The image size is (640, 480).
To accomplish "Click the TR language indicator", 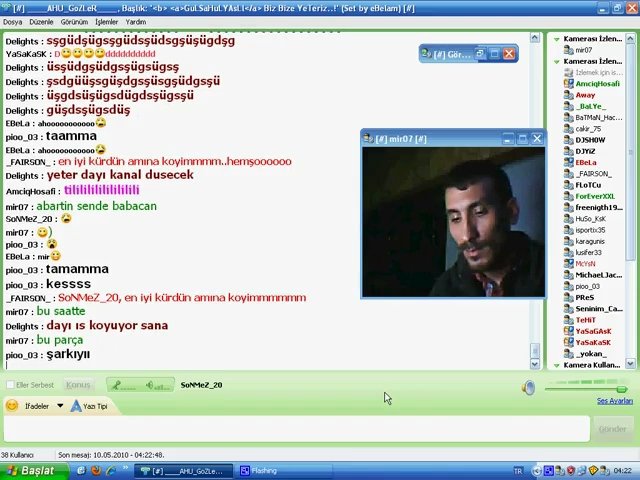I will 518,471.
